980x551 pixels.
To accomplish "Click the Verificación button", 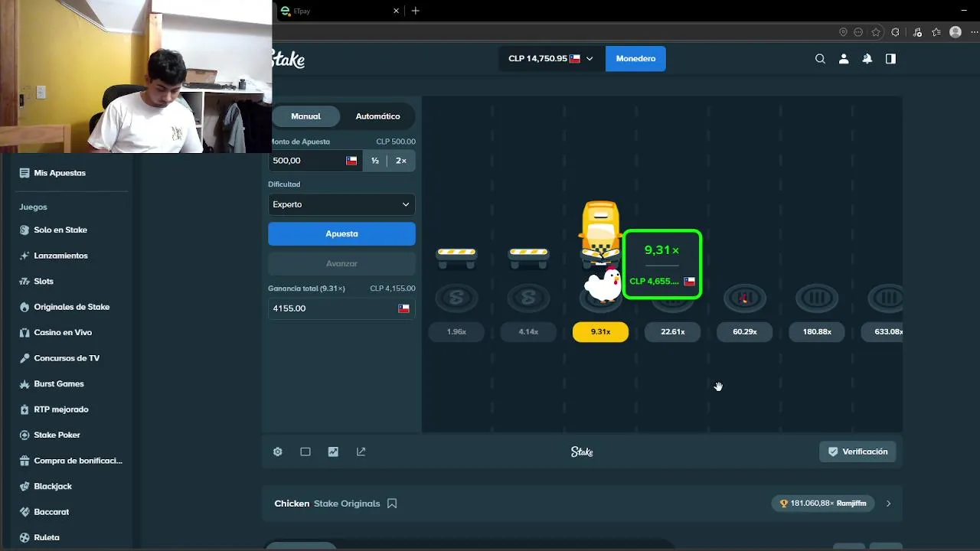I will 857,452.
